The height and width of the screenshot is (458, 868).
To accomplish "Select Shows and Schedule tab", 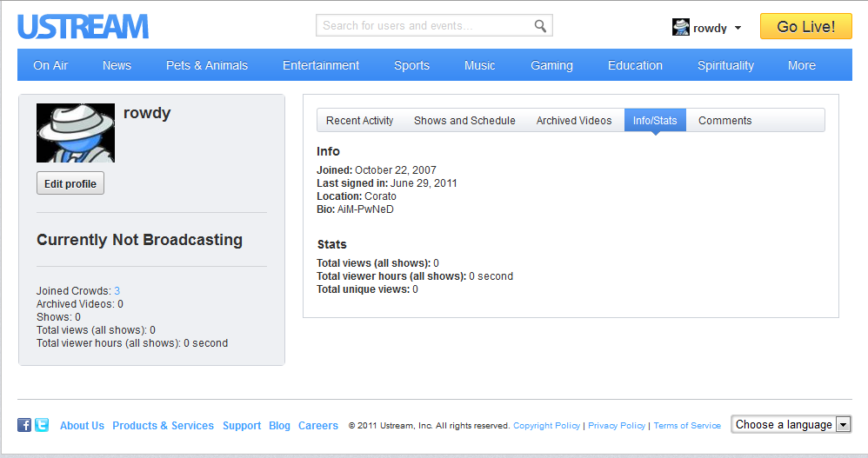I will [x=464, y=121].
